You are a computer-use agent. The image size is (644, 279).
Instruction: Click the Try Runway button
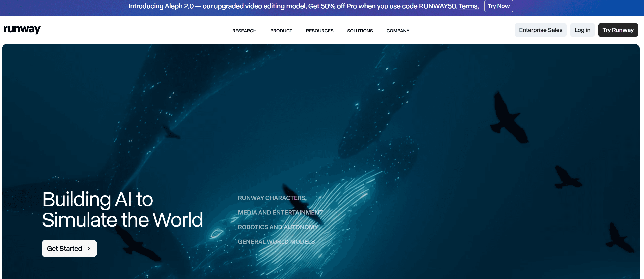pyautogui.click(x=618, y=30)
